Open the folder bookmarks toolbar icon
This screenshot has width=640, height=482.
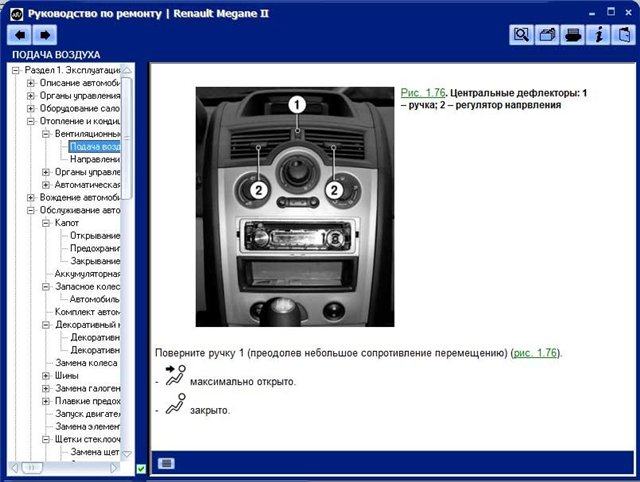click(x=547, y=35)
